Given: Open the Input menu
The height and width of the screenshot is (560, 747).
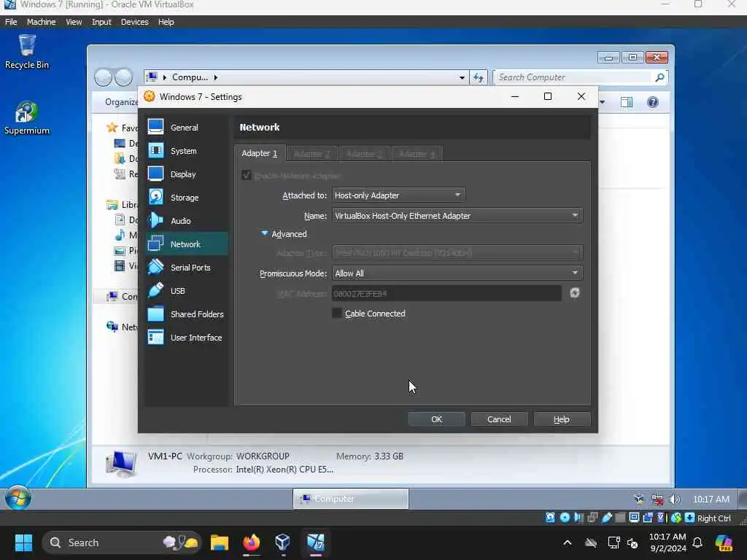Looking at the screenshot, I should 101,22.
